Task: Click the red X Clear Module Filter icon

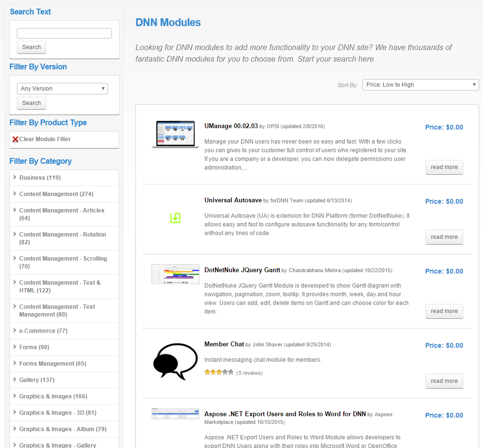Action: pos(16,140)
